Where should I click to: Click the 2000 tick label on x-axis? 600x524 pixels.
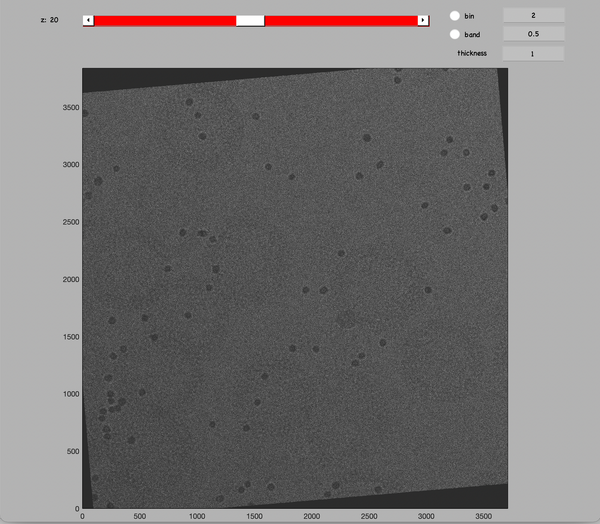pos(311,516)
